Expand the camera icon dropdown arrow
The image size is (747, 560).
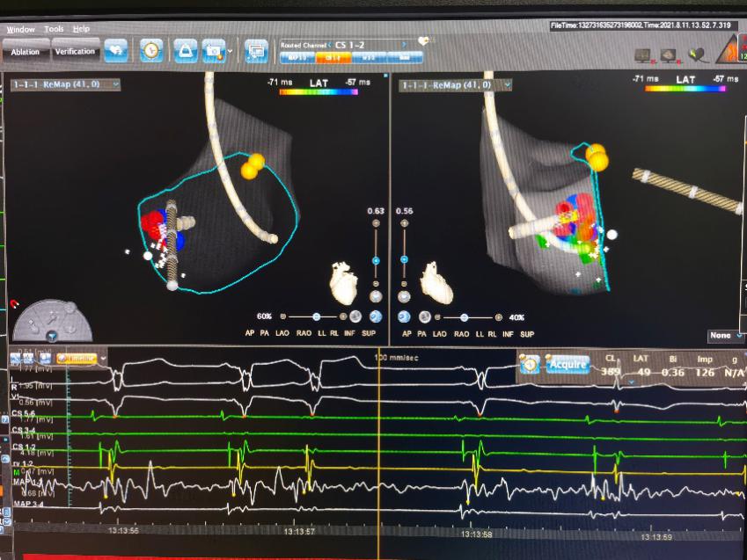[230, 51]
